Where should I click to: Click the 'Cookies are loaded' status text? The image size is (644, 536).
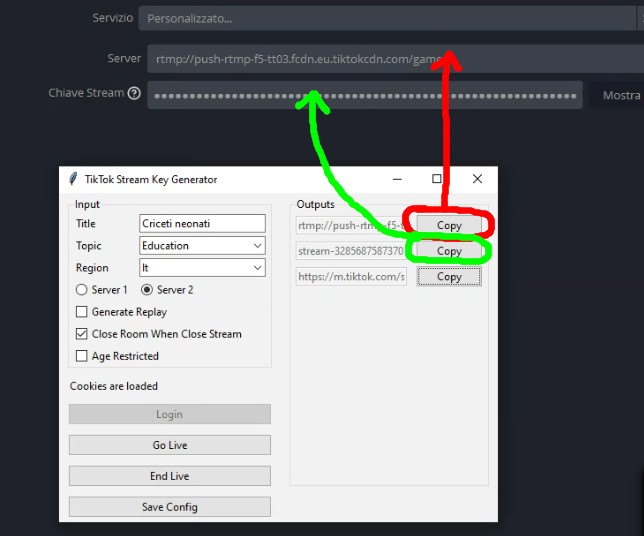pyautogui.click(x=114, y=386)
